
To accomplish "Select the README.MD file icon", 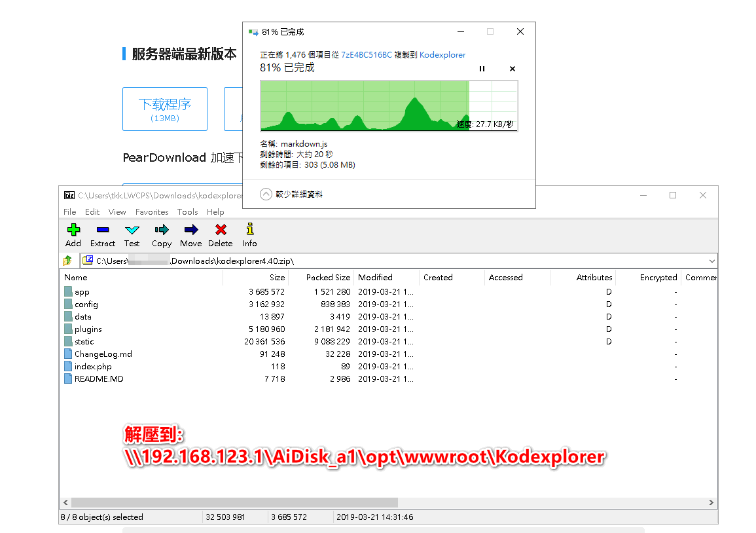I will point(68,378).
